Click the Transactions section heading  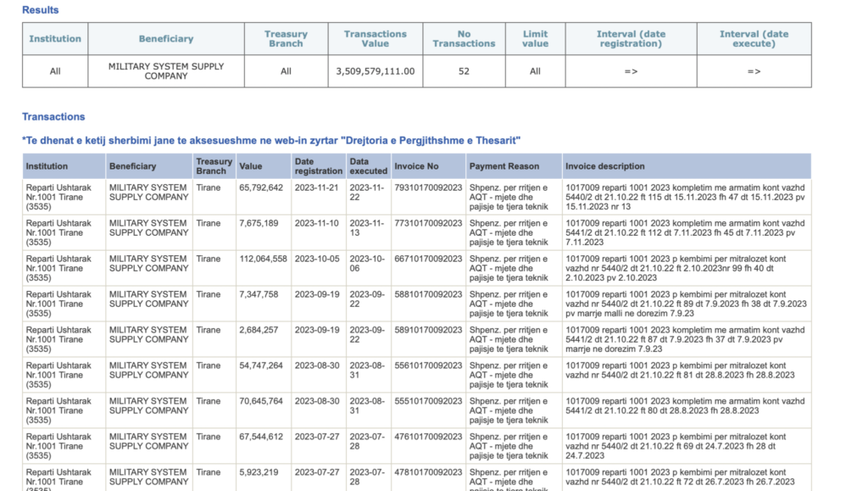(x=53, y=117)
